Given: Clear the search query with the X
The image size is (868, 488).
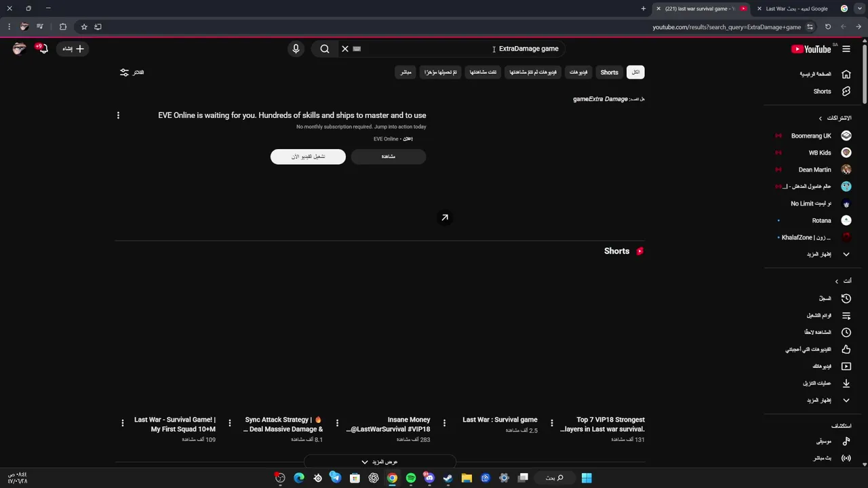Looking at the screenshot, I should 345,49.
